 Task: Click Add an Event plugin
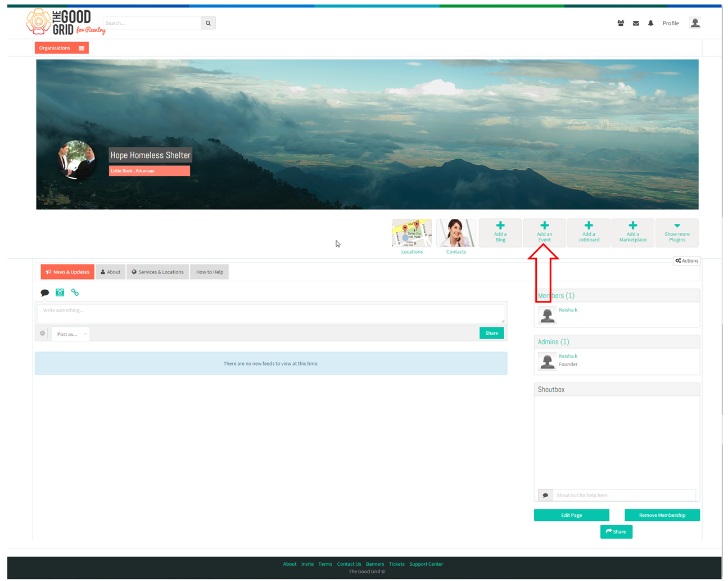coord(545,233)
